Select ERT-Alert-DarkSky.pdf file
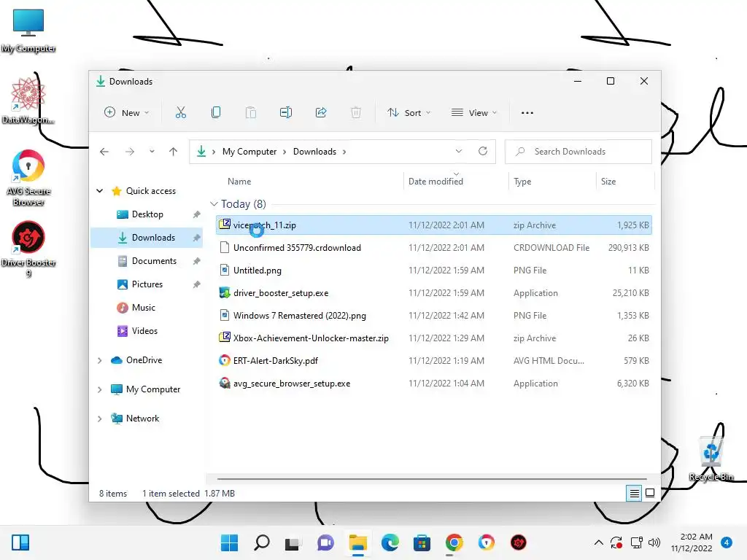The width and height of the screenshot is (747, 560). (x=433, y=361)
